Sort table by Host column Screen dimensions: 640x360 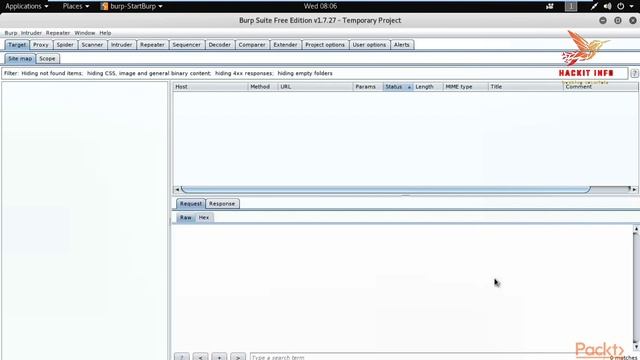pyautogui.click(x=210, y=87)
